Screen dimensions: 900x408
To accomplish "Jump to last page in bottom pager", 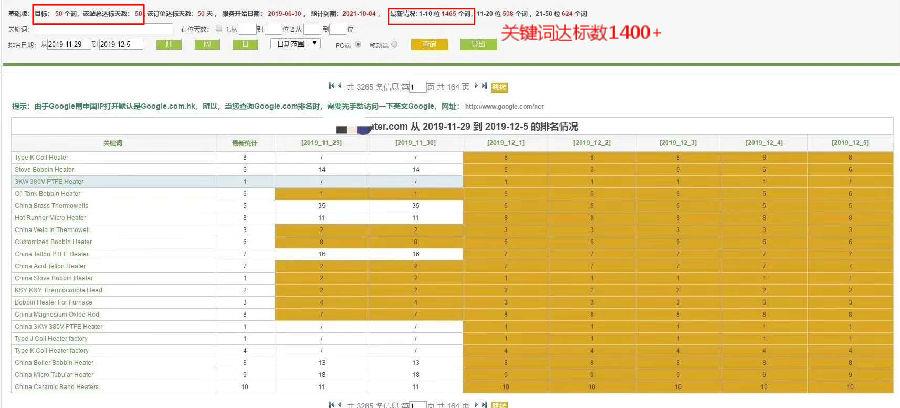I will pyautogui.click(x=485, y=404).
